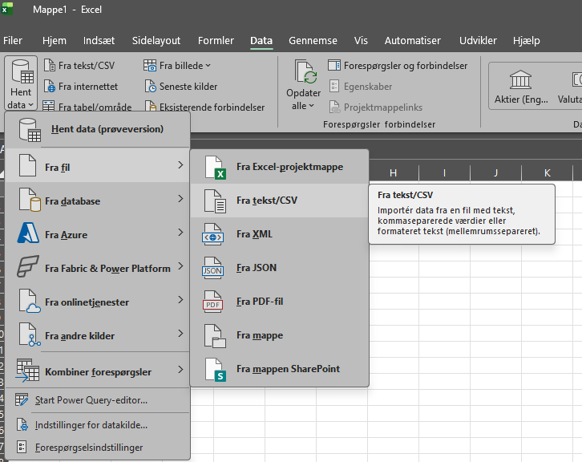
Task: Click the Seneste kilder icon
Action: (150, 86)
